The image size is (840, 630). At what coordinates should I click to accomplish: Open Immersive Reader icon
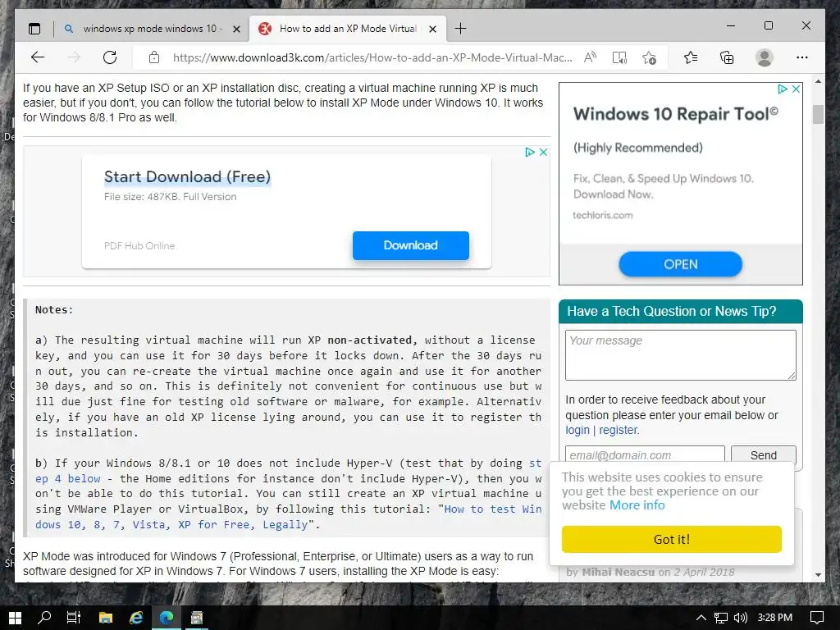click(x=619, y=57)
